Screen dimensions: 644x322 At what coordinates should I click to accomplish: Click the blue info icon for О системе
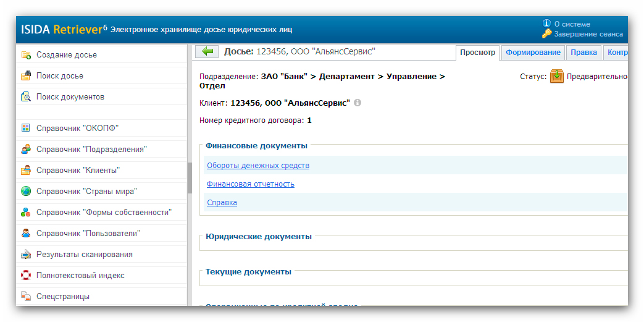pyautogui.click(x=546, y=23)
